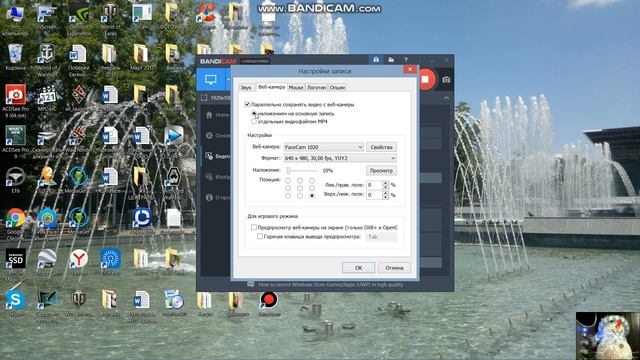The width and height of the screenshot is (640, 360).
Task: Open ACDSee Pro 9 (64-bit) red icon
Action: click(x=16, y=95)
